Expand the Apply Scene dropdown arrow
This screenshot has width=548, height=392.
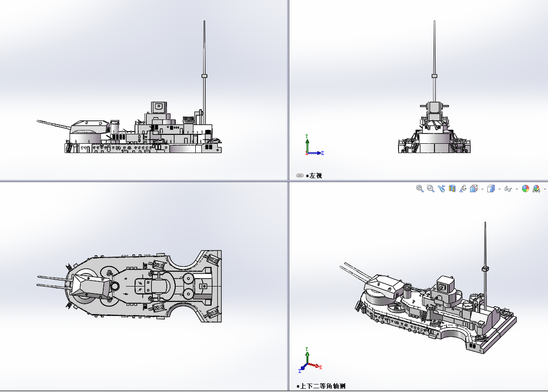click(545, 189)
